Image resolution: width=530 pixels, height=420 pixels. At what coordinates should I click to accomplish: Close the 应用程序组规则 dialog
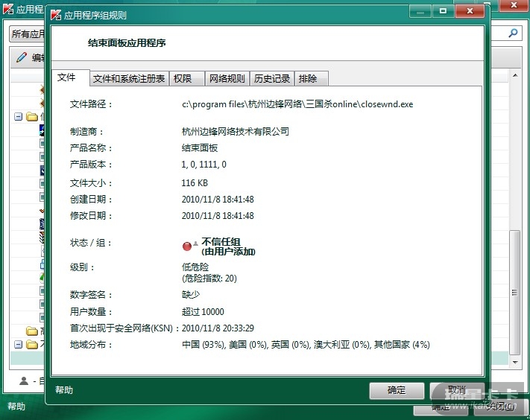pos(470,11)
